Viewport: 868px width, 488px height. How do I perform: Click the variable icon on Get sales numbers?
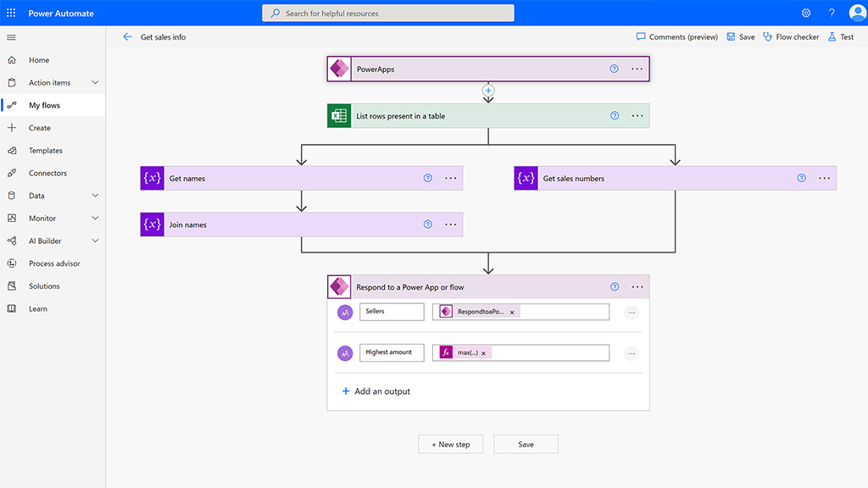pos(526,178)
